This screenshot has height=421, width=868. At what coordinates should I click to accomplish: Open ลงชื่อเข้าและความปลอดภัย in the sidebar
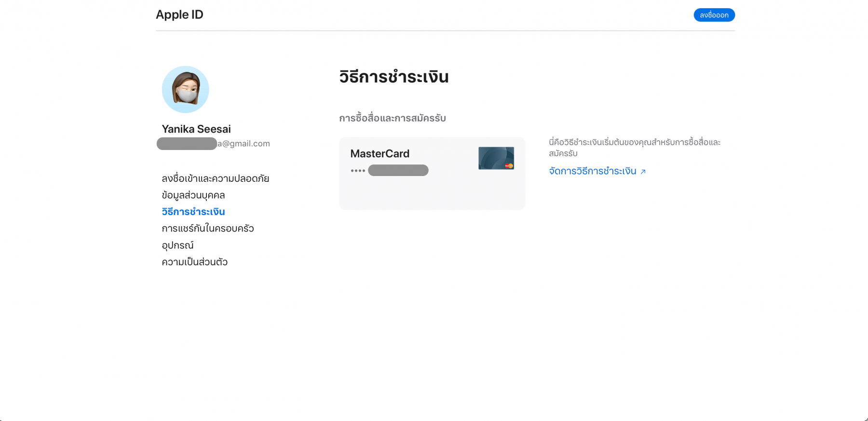pos(215,178)
